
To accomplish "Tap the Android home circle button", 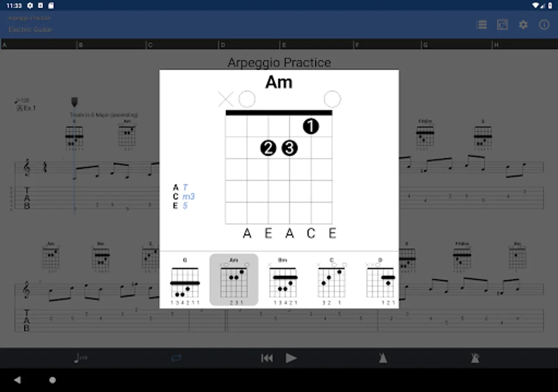I will pyautogui.click(x=52, y=380).
